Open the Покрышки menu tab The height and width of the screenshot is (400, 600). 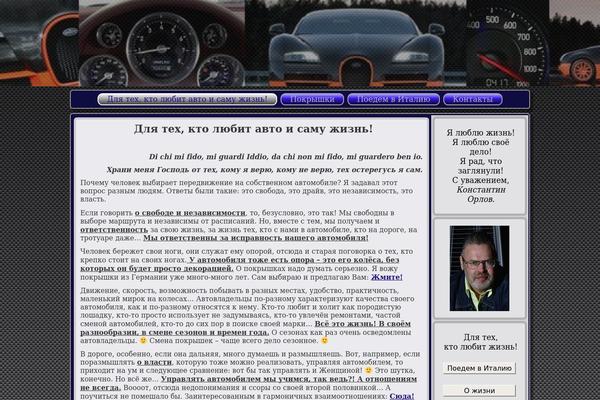(x=312, y=99)
